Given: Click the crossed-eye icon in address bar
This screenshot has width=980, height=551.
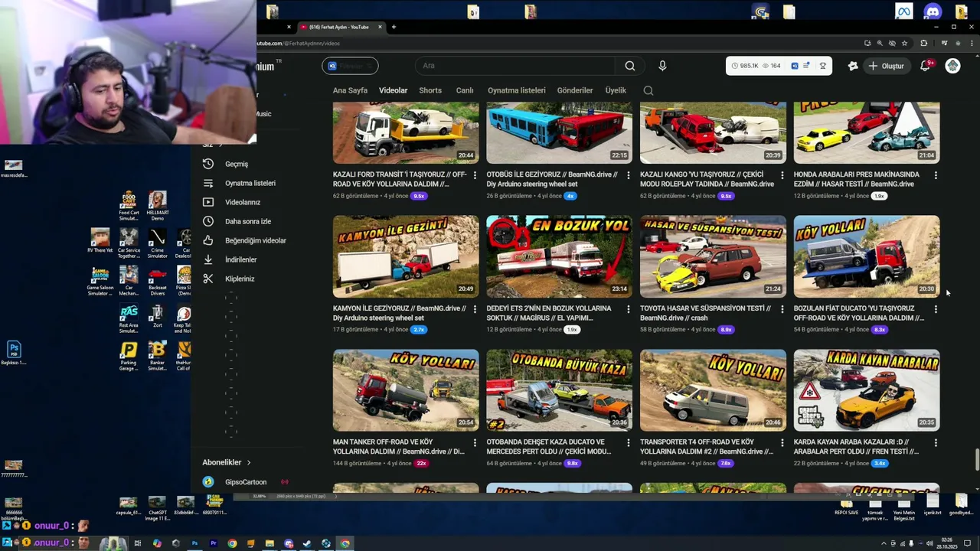Looking at the screenshot, I should (892, 44).
